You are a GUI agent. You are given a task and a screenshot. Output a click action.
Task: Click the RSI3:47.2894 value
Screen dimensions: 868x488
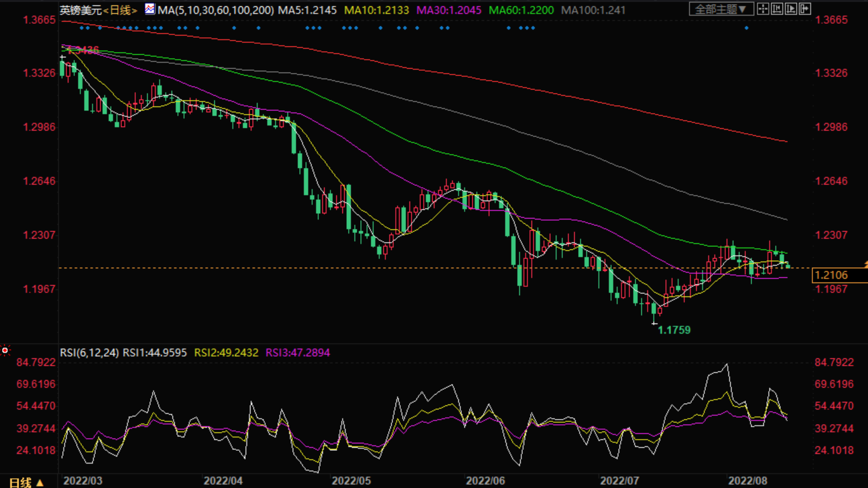(x=297, y=353)
